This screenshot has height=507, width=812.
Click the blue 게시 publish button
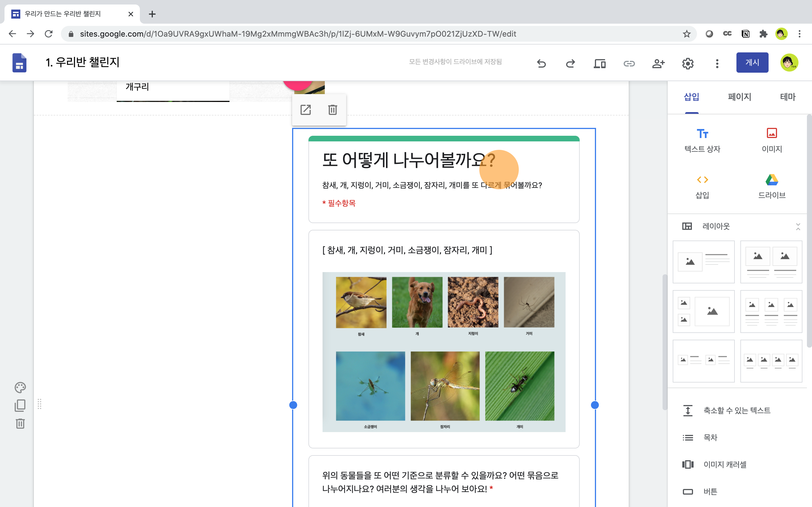pos(752,62)
